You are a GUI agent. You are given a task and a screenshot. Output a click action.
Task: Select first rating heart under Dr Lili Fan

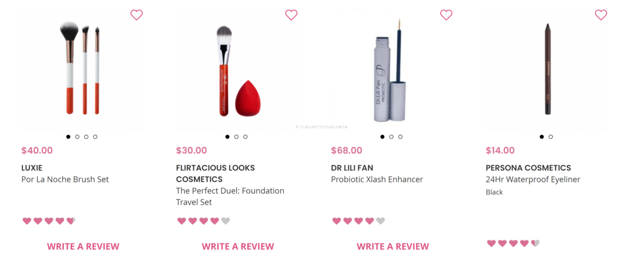coord(336,221)
